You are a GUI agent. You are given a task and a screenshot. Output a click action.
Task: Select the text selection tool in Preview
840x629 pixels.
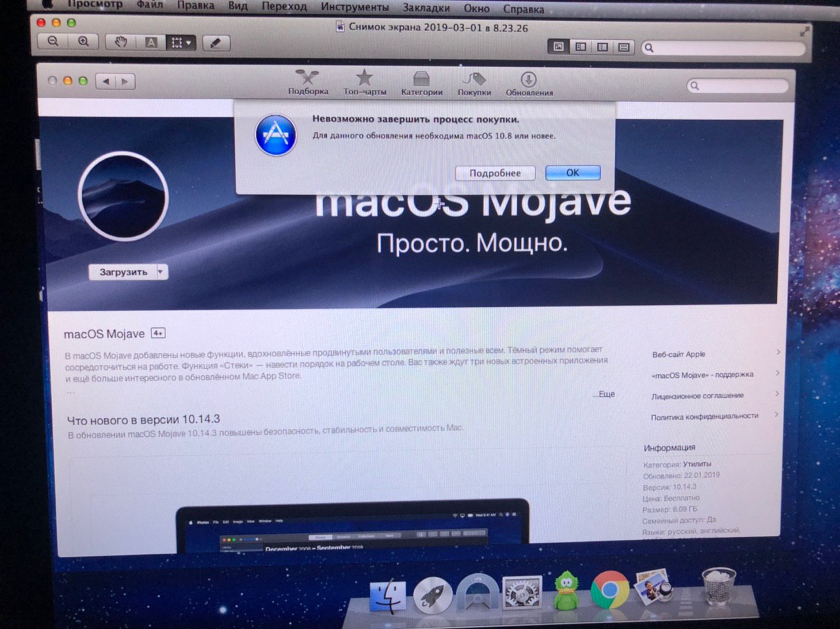(151, 43)
